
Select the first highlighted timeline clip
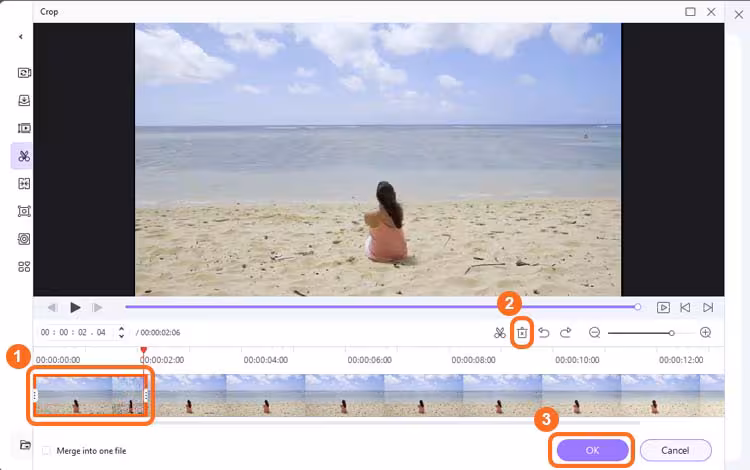[x=90, y=395]
